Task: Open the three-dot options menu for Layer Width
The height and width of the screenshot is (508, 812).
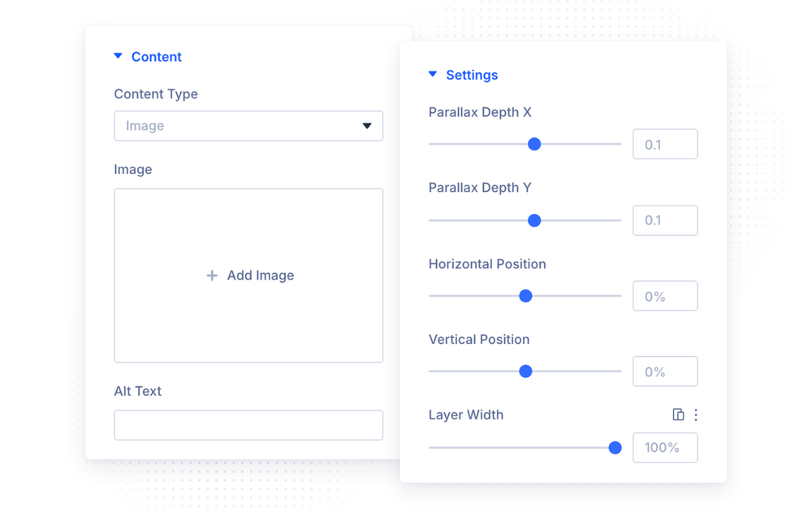Action: pos(696,415)
